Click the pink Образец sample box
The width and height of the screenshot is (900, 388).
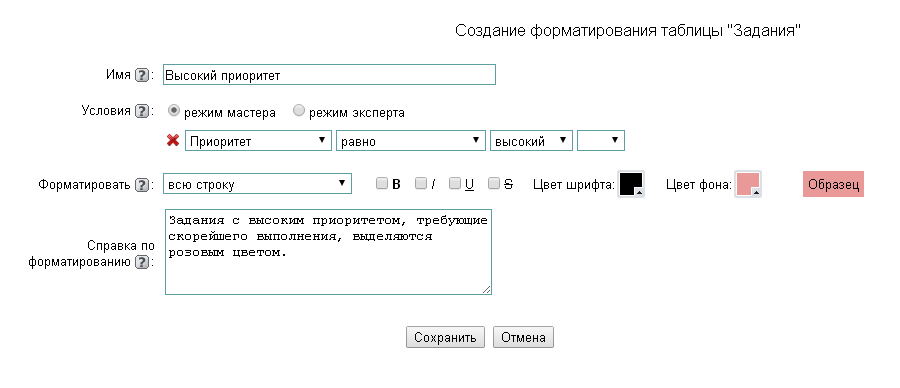tap(833, 185)
